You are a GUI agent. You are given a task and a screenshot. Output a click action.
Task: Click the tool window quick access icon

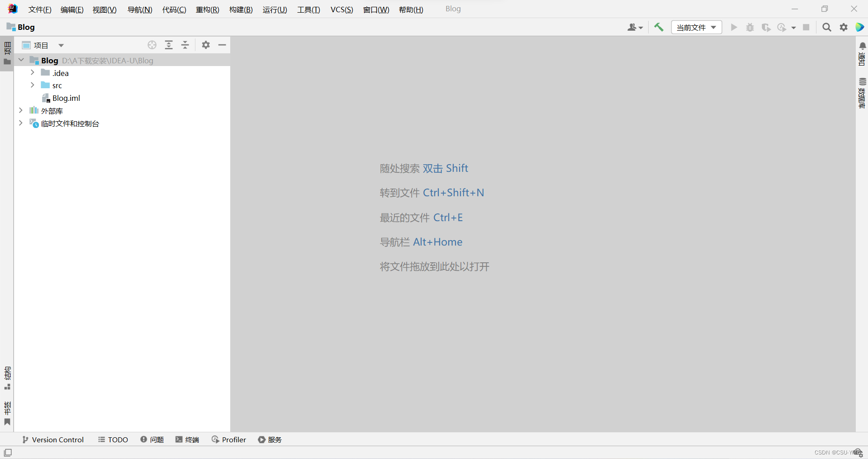pyautogui.click(x=8, y=453)
